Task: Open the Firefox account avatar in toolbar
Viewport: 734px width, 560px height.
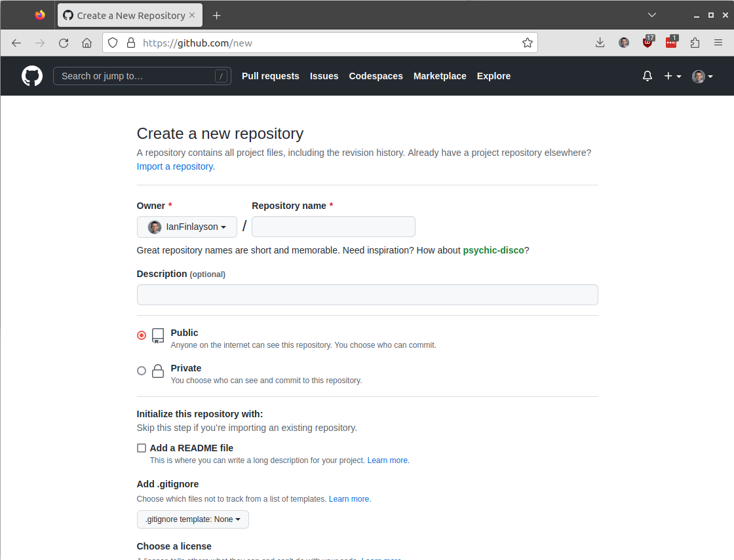Action: click(x=623, y=43)
